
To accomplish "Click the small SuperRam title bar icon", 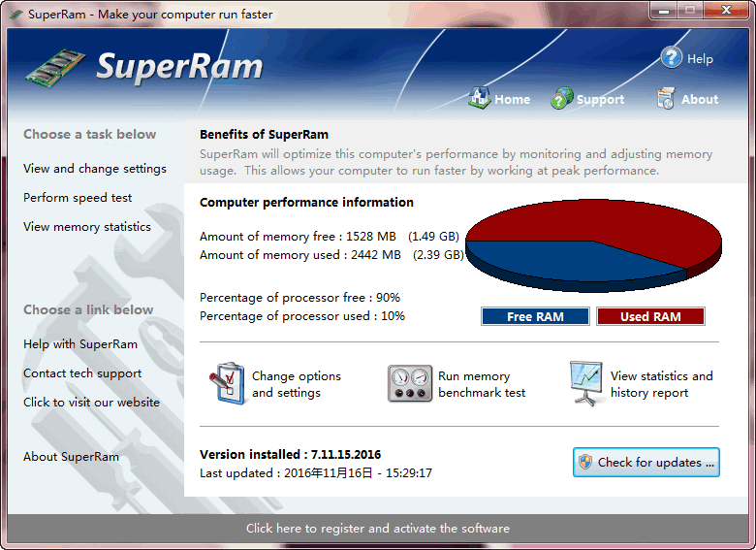I will tap(16, 15).
